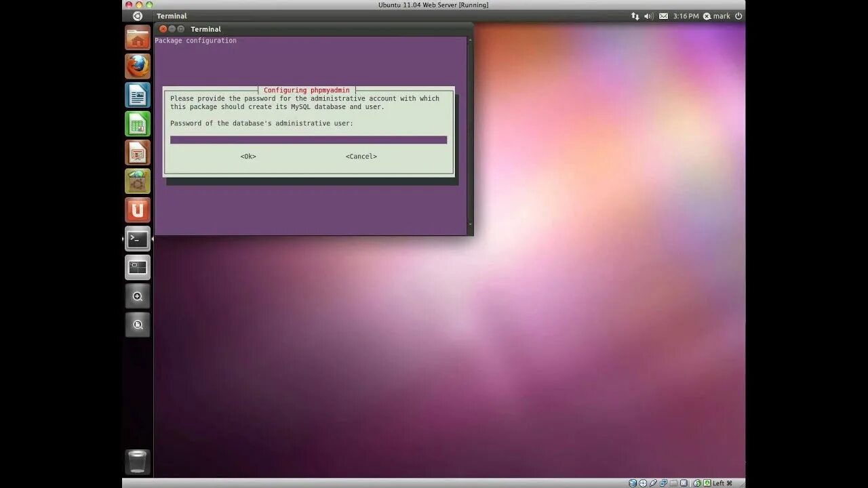Open LibreOffice Calc spreadsheet launcher
The height and width of the screenshot is (488, 868).
[x=138, y=124]
